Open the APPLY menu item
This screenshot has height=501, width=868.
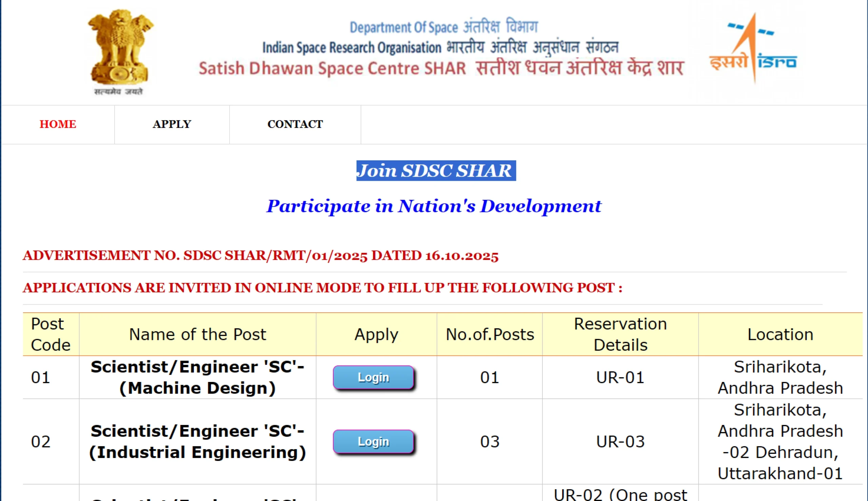click(x=172, y=124)
